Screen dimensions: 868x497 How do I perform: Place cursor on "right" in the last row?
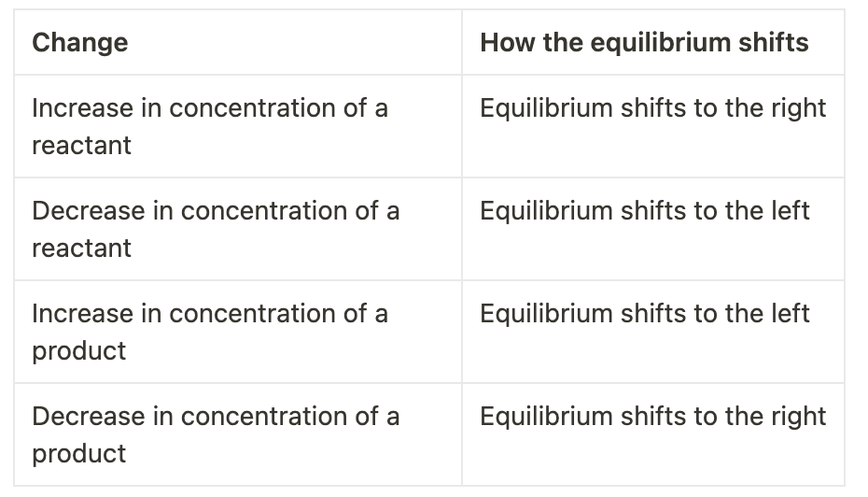click(798, 418)
